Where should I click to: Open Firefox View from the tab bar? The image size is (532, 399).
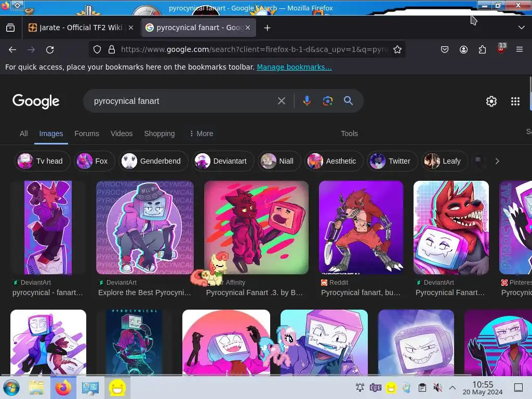[10, 28]
